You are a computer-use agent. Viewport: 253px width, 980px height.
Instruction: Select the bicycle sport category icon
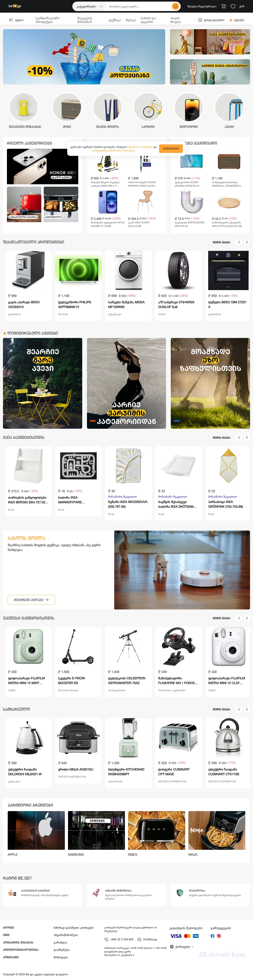148,108
